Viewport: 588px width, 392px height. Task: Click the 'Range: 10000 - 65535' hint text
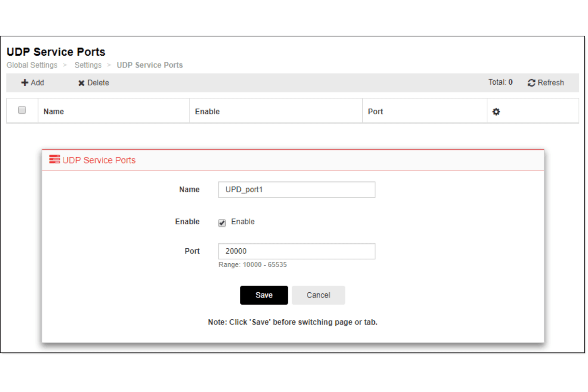coord(252,265)
